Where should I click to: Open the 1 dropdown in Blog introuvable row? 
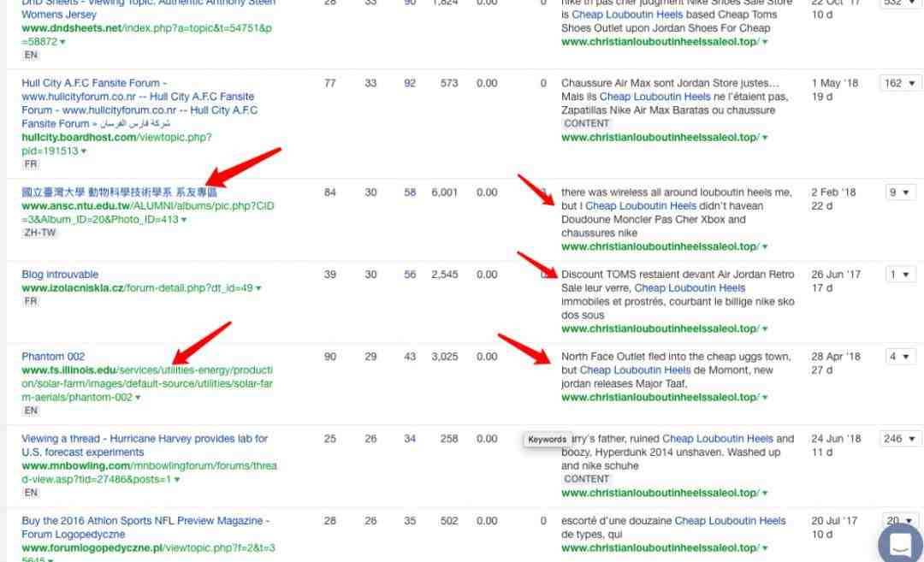click(x=900, y=275)
